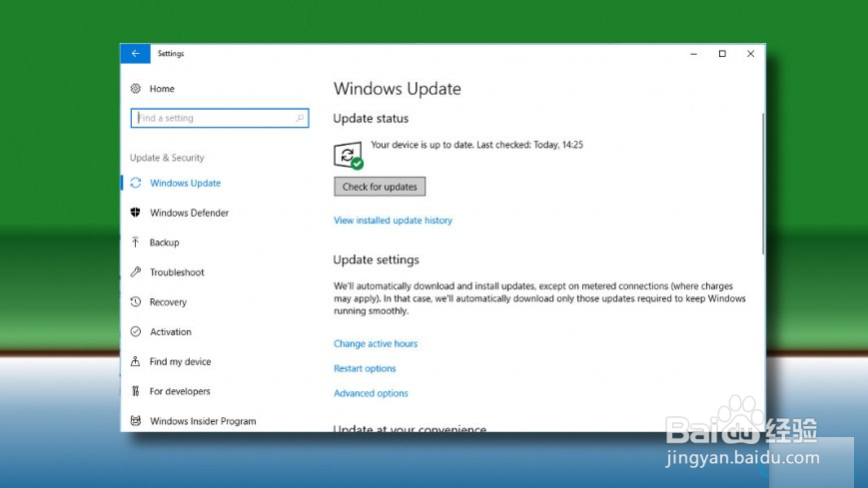Click the Windows Update refresh icon in sidebar
Screen dimensions: 868x488
pos(136,184)
